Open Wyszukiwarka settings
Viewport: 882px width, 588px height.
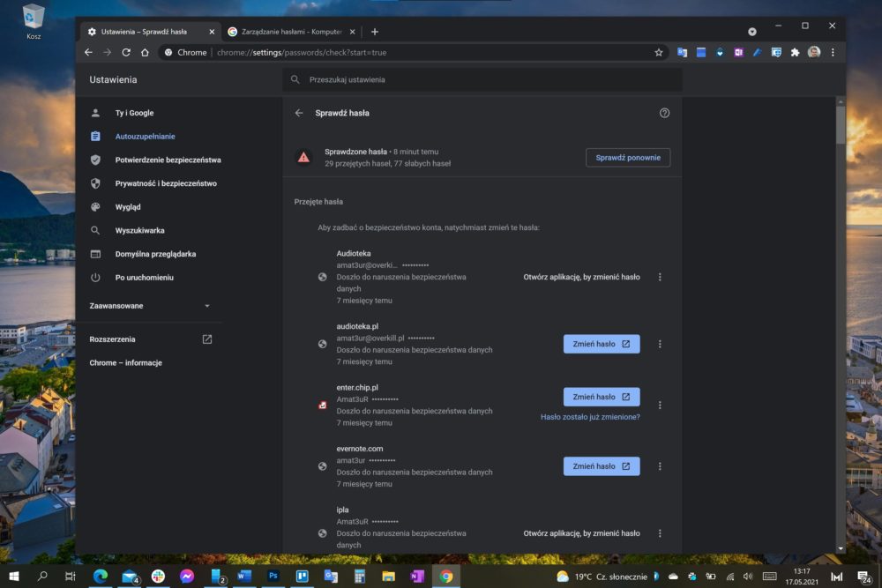pyautogui.click(x=139, y=231)
